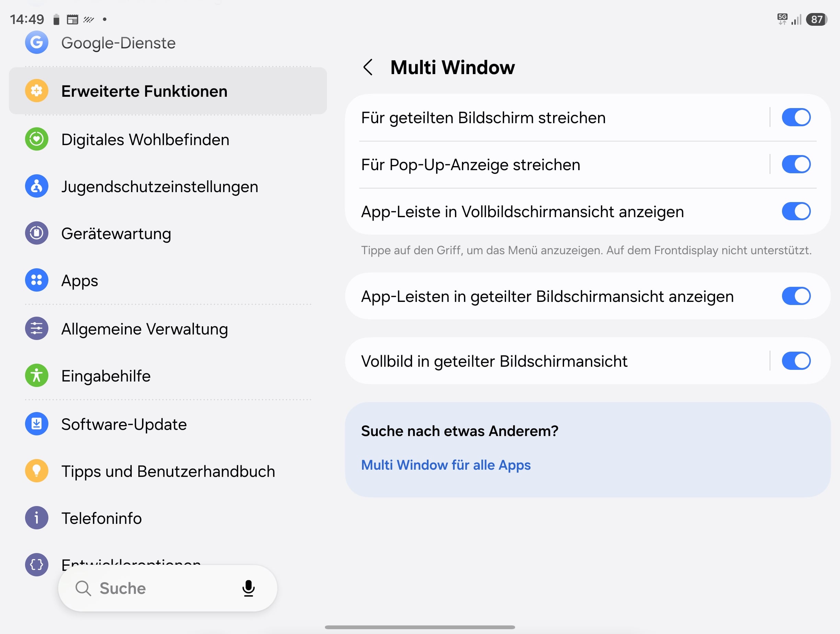Tap the Google-Dienste G icon
The width and height of the screenshot is (840, 634).
click(36, 42)
